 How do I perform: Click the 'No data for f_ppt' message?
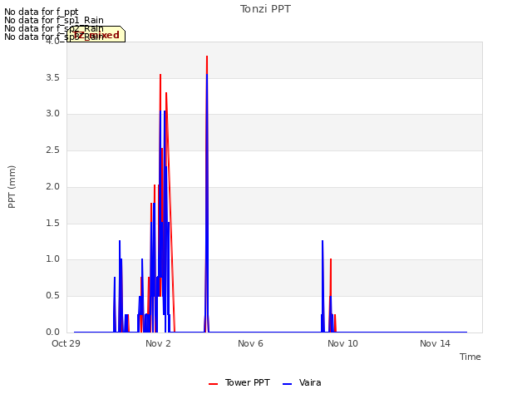(42, 12)
